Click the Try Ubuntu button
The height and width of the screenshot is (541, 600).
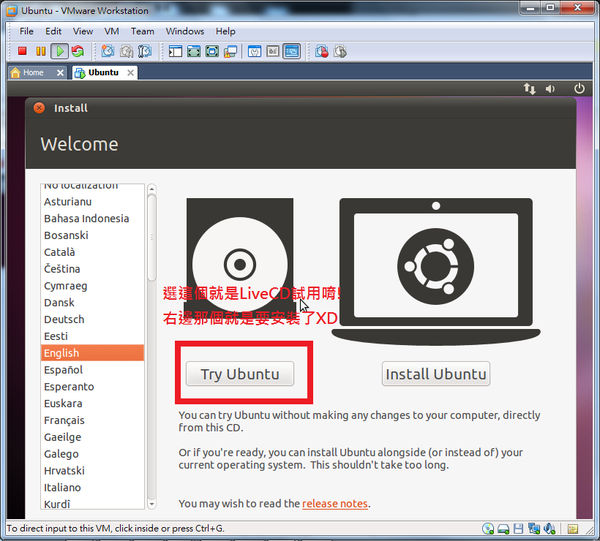pos(240,374)
